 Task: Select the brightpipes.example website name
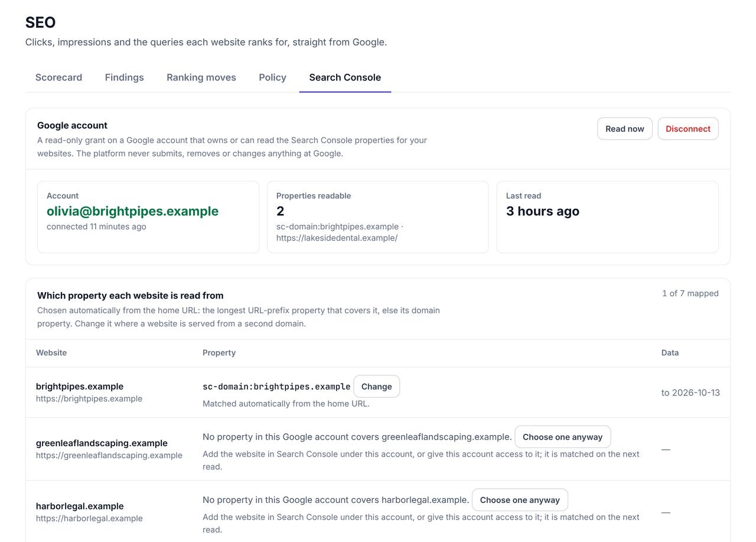pos(80,387)
